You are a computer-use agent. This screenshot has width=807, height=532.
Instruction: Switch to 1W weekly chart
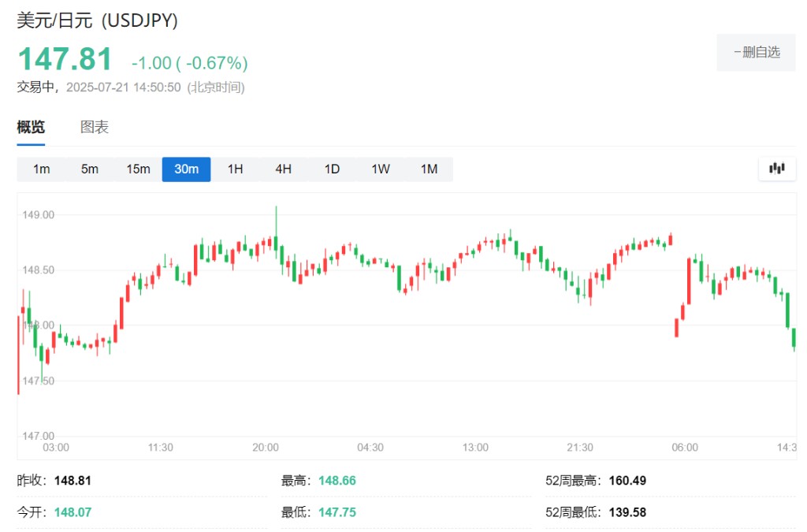pyautogui.click(x=381, y=169)
